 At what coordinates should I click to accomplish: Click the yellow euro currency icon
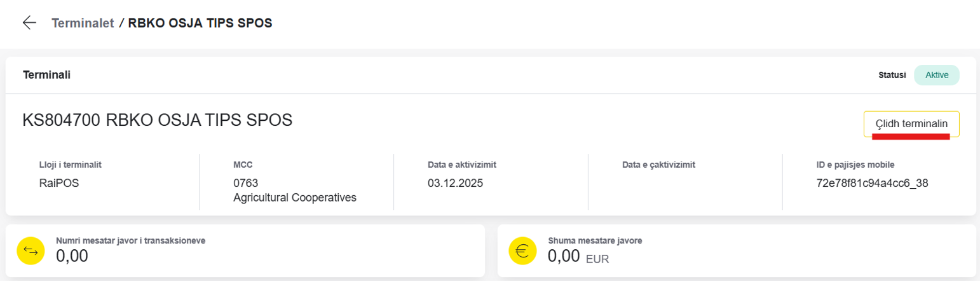pos(523,251)
